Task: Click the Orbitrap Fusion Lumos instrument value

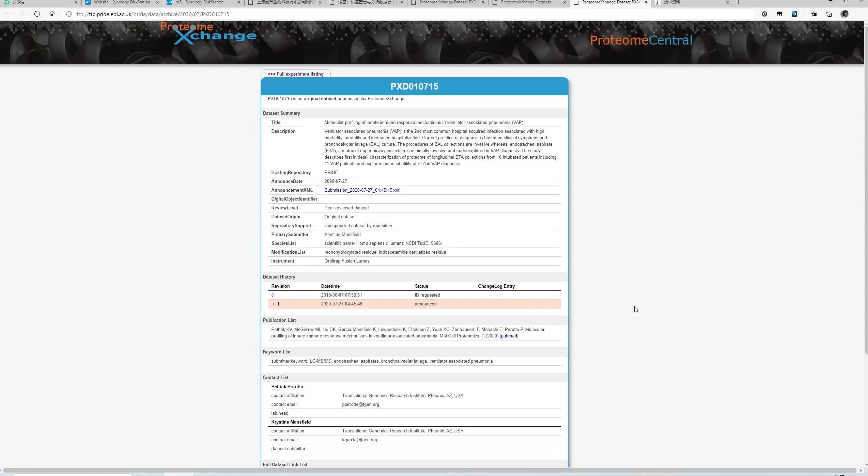Action: pyautogui.click(x=347, y=261)
